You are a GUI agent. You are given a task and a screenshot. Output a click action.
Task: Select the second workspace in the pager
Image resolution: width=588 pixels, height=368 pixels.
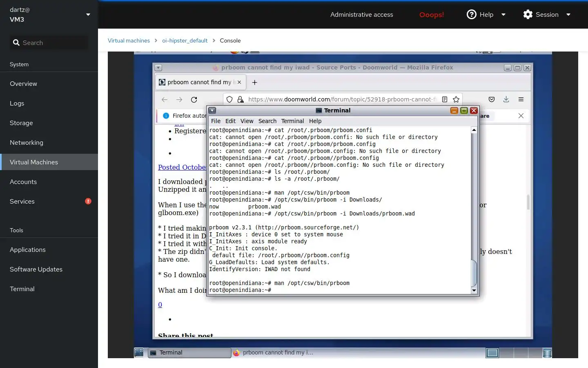(506, 352)
